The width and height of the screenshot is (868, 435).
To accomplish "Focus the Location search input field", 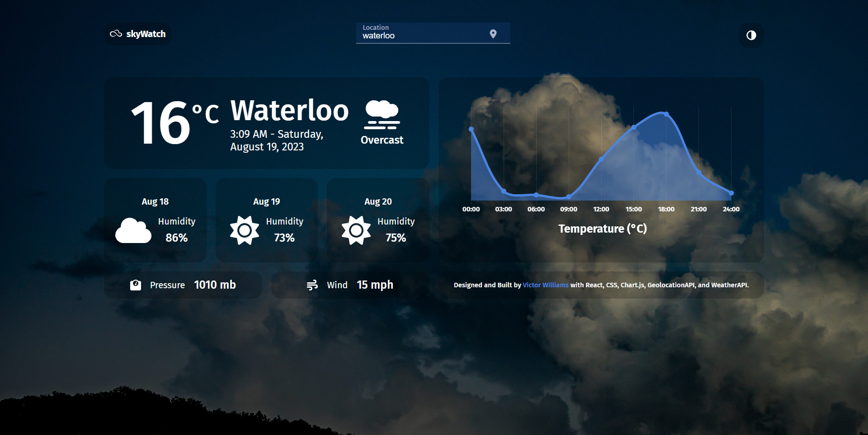I will coord(423,35).
